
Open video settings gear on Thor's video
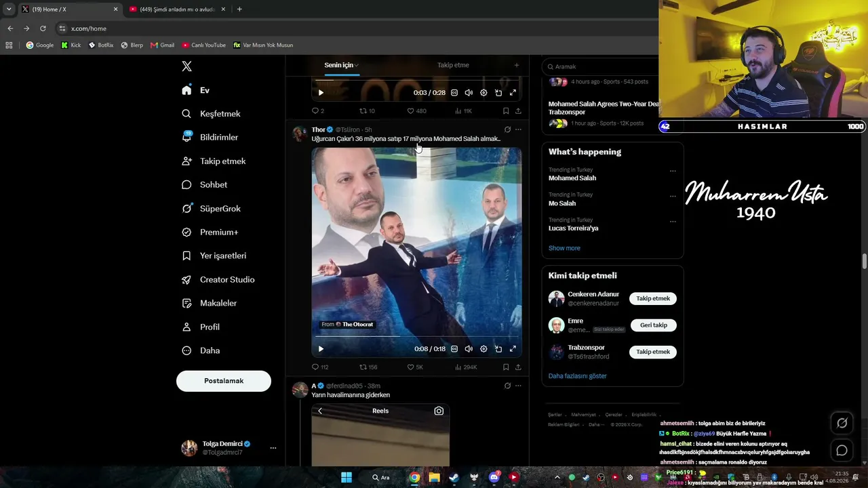tap(484, 349)
